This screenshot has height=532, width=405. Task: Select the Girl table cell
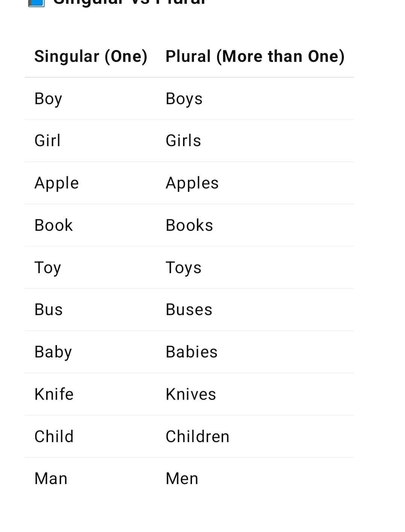click(47, 141)
